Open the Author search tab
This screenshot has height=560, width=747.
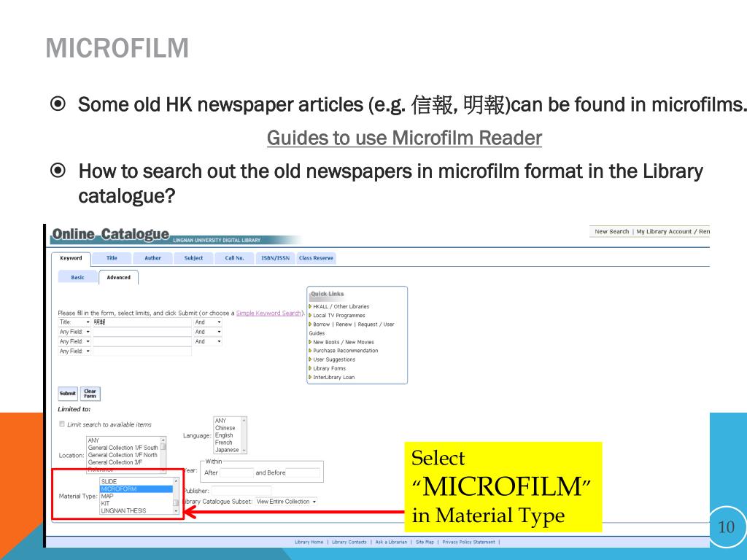pos(153,258)
